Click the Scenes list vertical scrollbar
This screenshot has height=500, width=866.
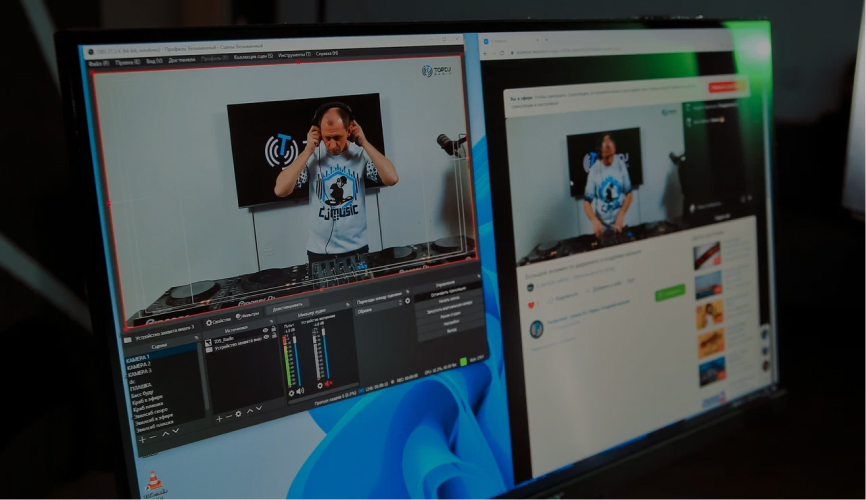point(203,377)
